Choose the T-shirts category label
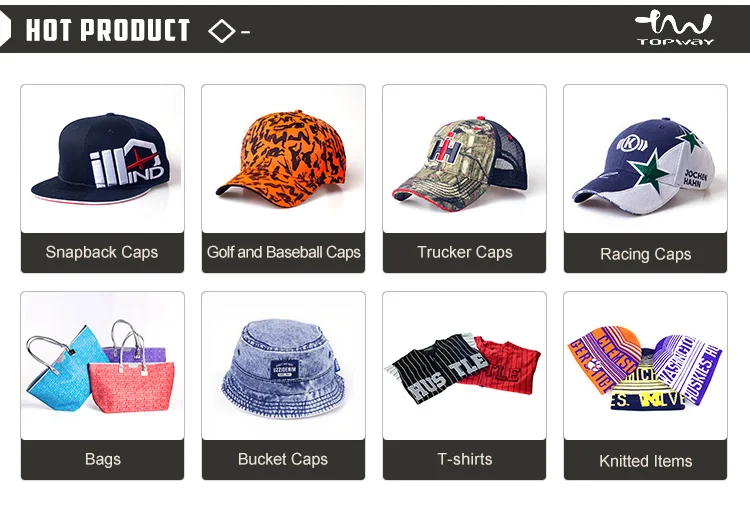Viewport: 750px width, 510px height. click(464, 460)
